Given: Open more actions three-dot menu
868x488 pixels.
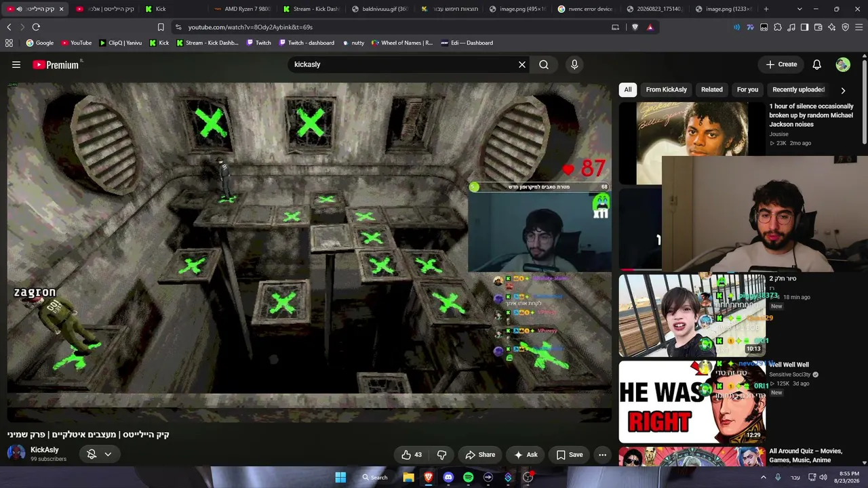Looking at the screenshot, I should 602,455.
